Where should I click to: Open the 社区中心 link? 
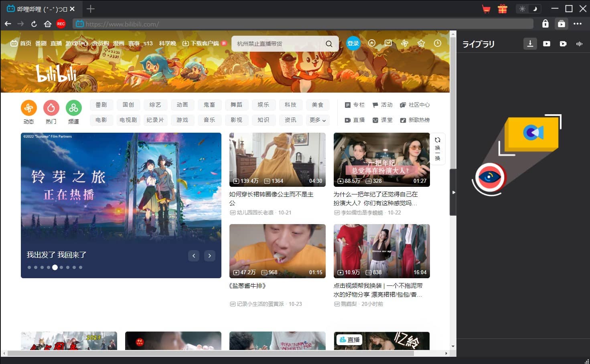pos(415,105)
